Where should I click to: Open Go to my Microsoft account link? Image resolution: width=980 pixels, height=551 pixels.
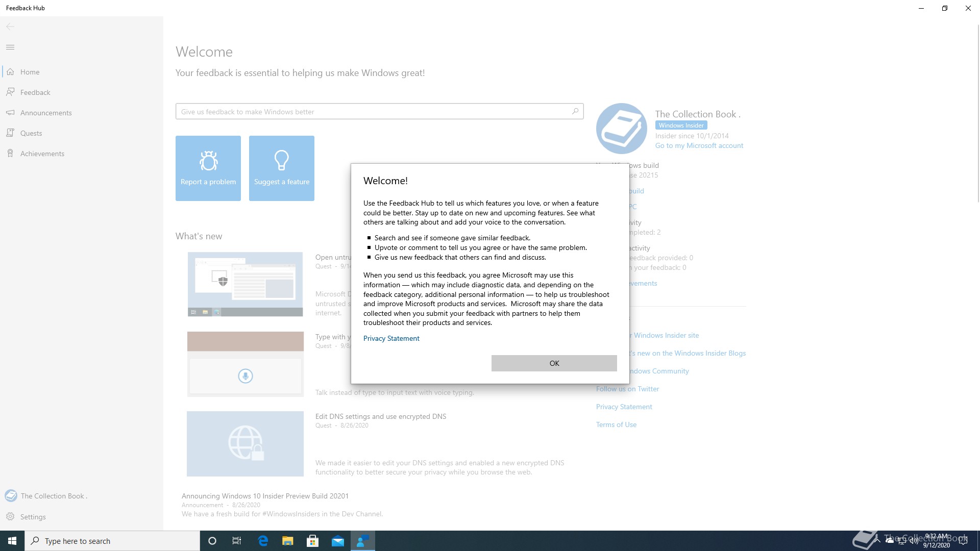[x=699, y=145]
